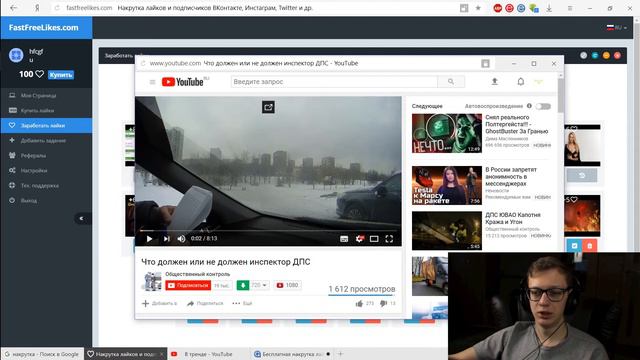640x360 pixels.
Task: Click the reader mode icon in popup titlebar
Action: pos(485,64)
